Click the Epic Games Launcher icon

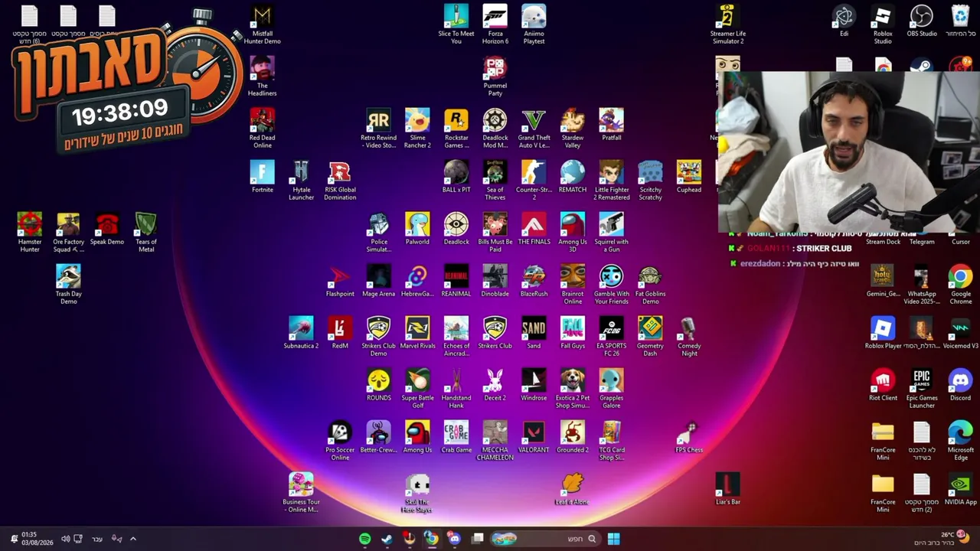(x=922, y=389)
